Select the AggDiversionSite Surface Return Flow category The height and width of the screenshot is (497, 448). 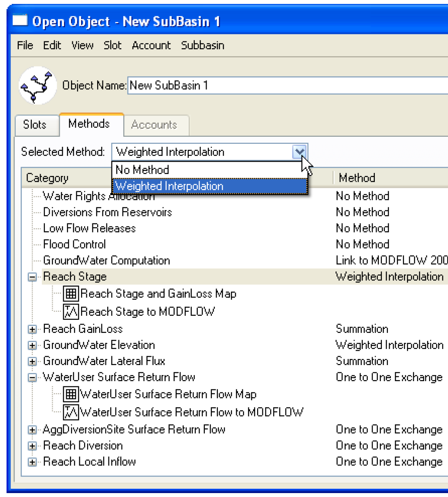coord(134,429)
